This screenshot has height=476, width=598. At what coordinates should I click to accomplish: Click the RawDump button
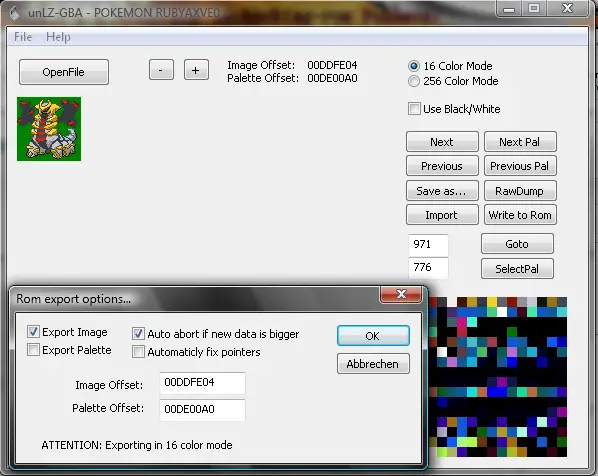tap(520, 191)
